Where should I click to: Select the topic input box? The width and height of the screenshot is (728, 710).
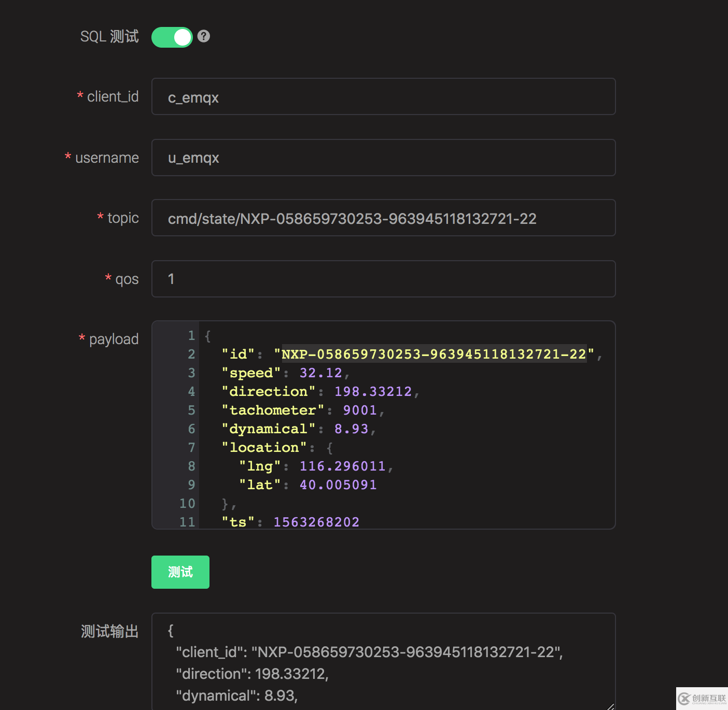pyautogui.click(x=383, y=218)
